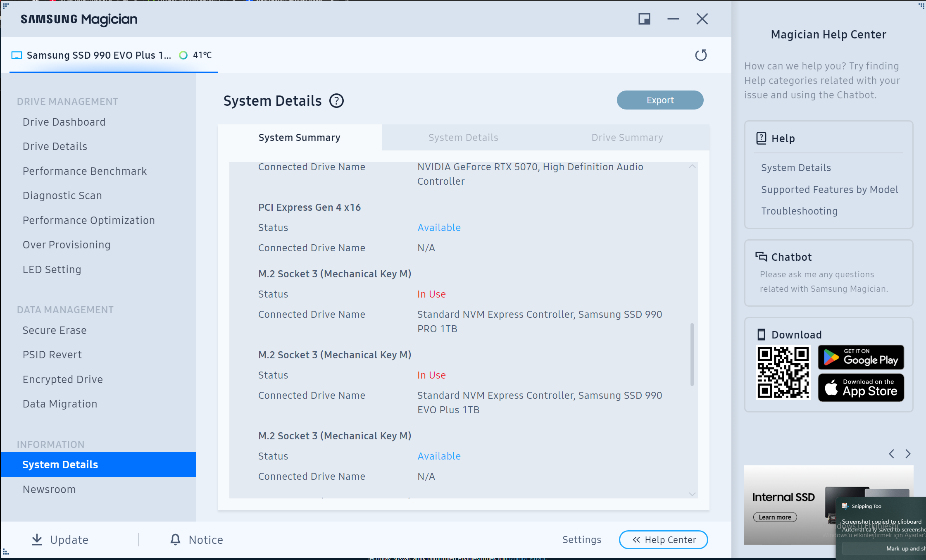Click Learn more on Internal SSD banner
This screenshot has height=560, width=926.
(x=775, y=517)
